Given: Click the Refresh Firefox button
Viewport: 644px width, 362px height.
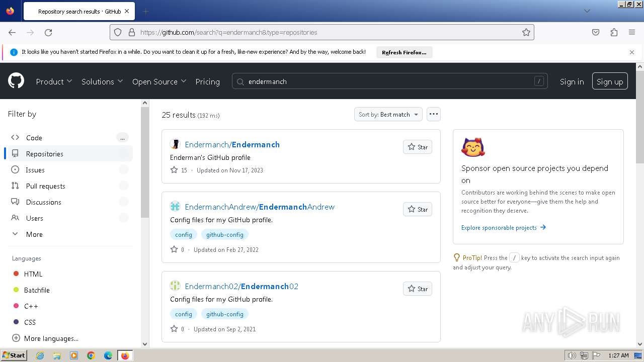Looking at the screenshot, I should [404, 52].
